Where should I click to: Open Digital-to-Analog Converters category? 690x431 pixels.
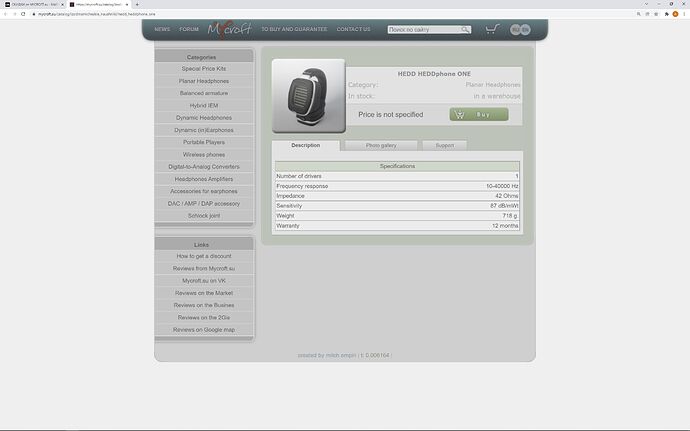[x=204, y=167]
